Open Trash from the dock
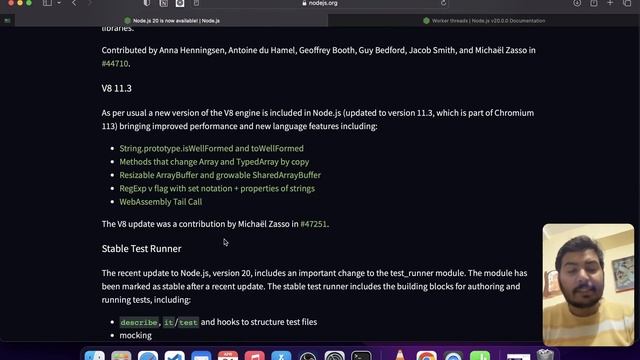 [545, 355]
